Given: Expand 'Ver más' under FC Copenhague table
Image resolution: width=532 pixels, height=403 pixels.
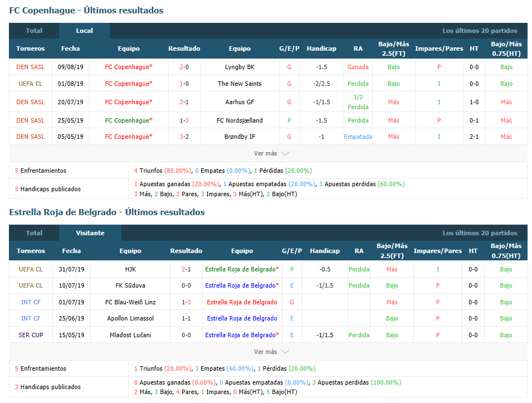Looking at the screenshot, I should (271, 153).
